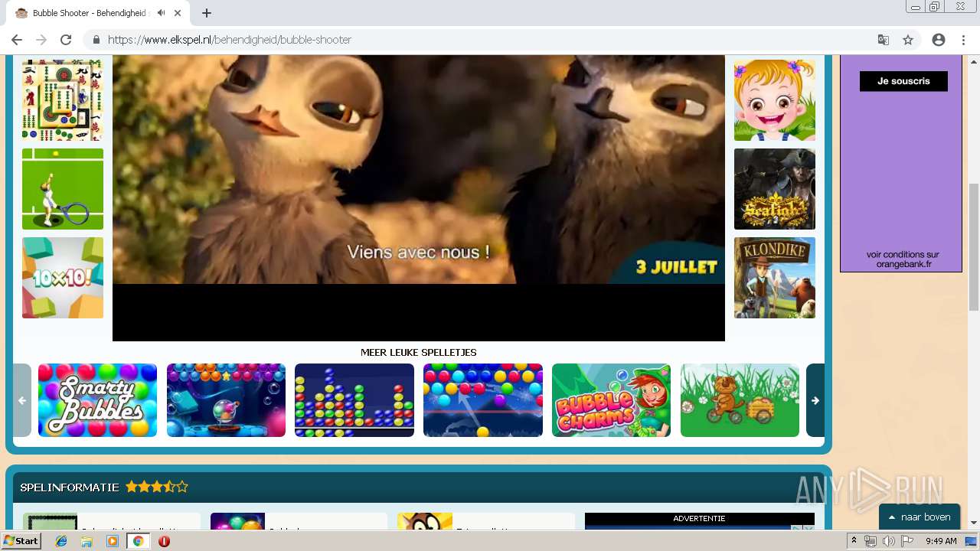Image resolution: width=980 pixels, height=551 pixels.
Task: Switch to Chrome taskbar button
Action: coord(138,541)
